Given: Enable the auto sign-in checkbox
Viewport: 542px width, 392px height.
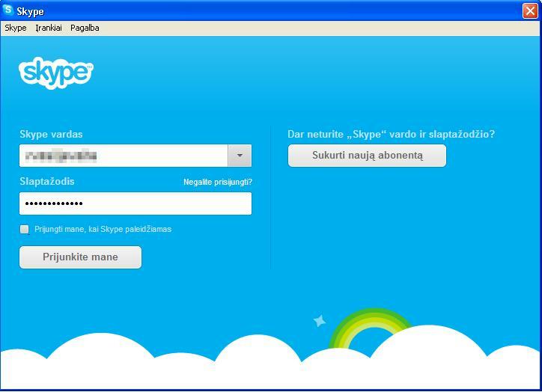Looking at the screenshot, I should point(25,230).
